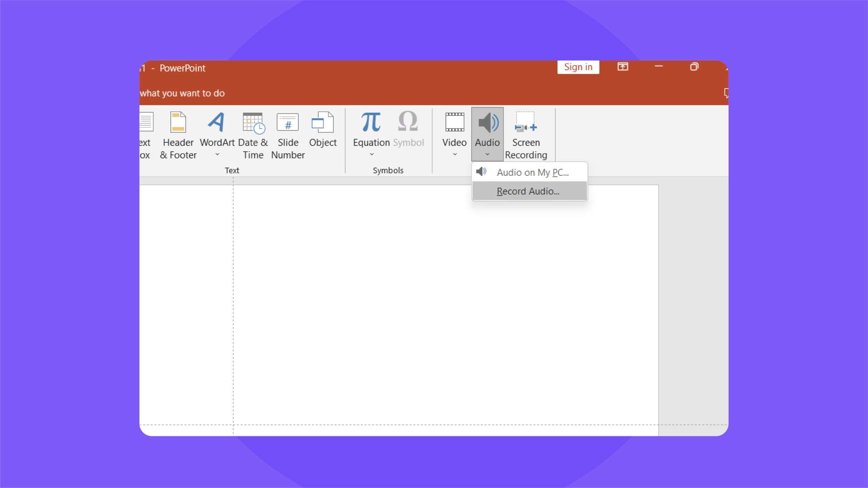Click the Text Box icon
Viewport: 868px width, 488px height.
pos(145,122)
